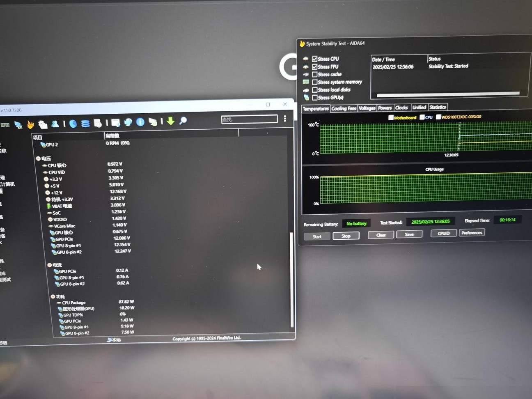This screenshot has width=532, height=399.
Task: Open the three-dot menu beside the search box
Action: (285, 119)
